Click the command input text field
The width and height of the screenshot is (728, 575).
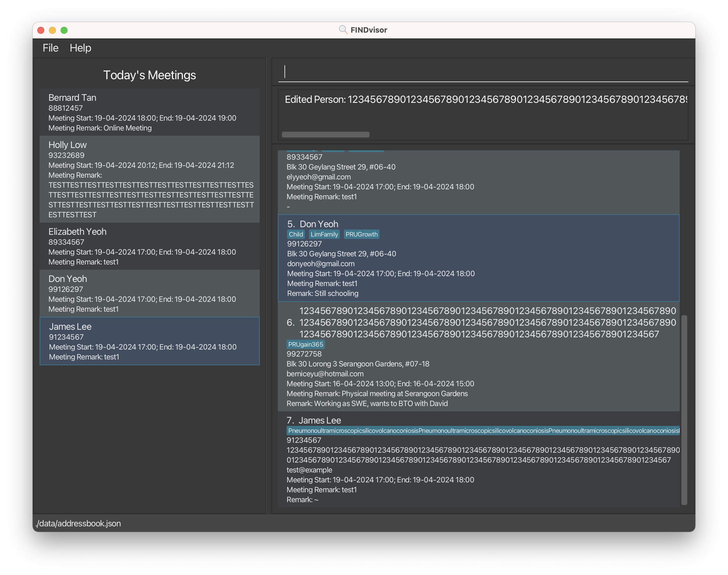483,72
